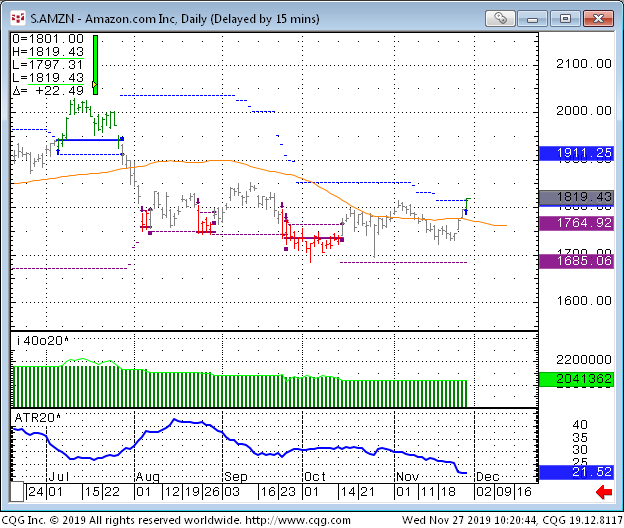624x528 pixels.
Task: Click the 2100.00 price scale label
Action: (583, 64)
